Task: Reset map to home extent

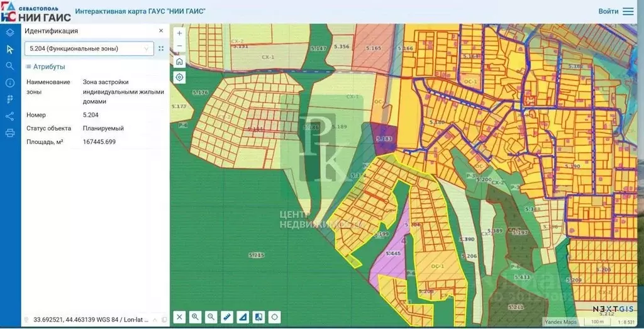Action: click(179, 62)
